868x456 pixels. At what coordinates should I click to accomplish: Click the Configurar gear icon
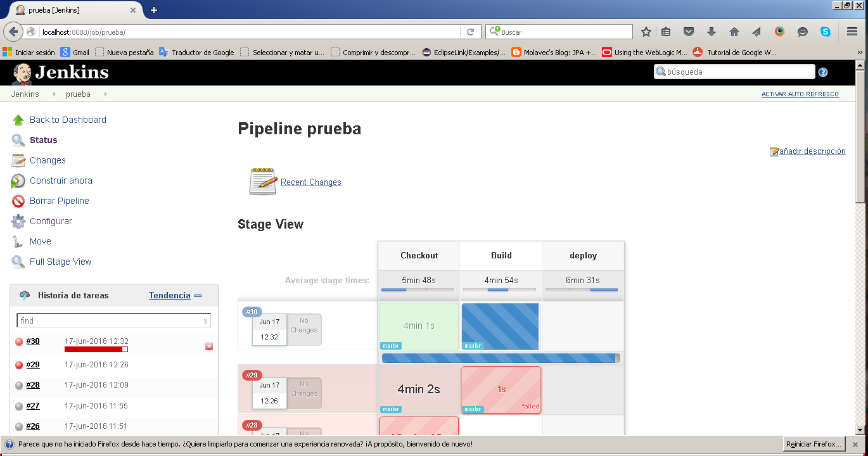click(x=18, y=222)
